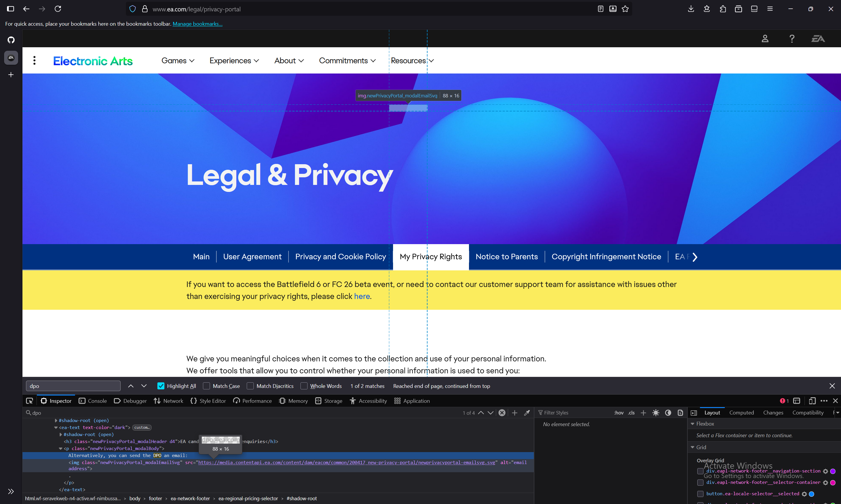841x504 pixels.
Task: Use the eyedropper to grab a page color
Action: tap(527, 413)
